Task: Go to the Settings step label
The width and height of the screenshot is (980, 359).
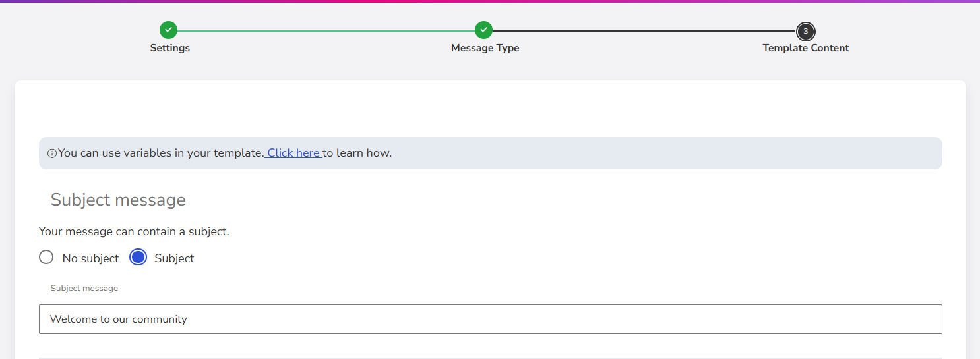Action: (169, 48)
